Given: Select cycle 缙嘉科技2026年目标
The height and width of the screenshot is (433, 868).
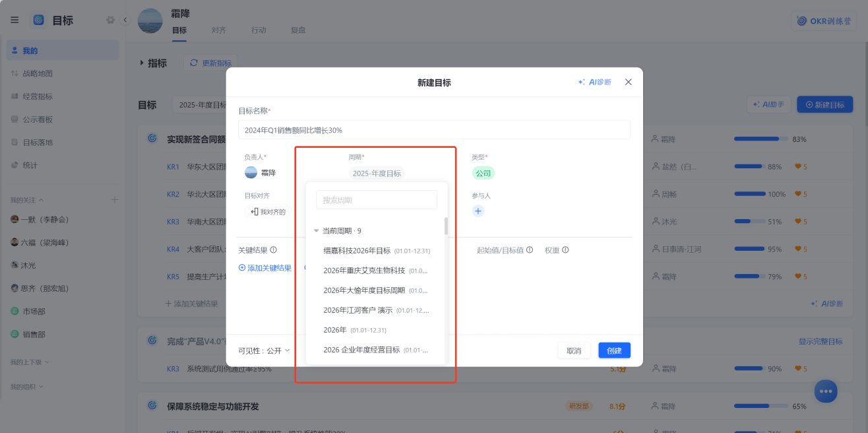Looking at the screenshot, I should tap(377, 250).
